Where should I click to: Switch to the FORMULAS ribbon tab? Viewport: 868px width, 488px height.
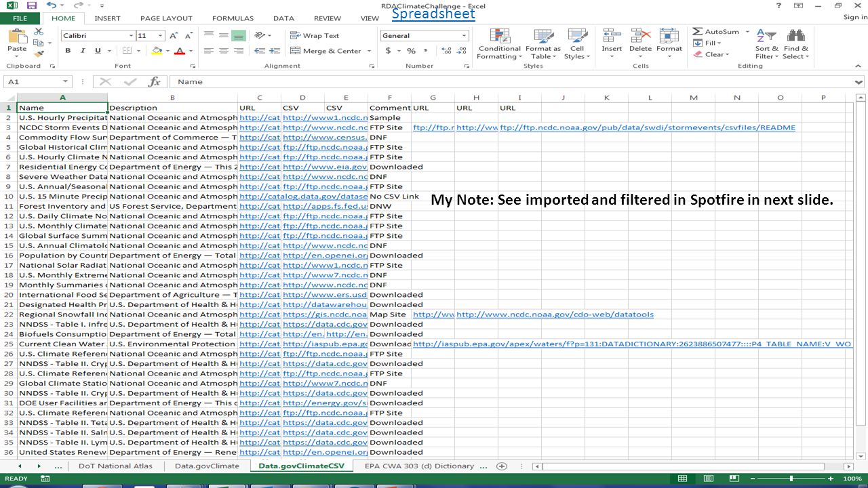click(x=233, y=18)
